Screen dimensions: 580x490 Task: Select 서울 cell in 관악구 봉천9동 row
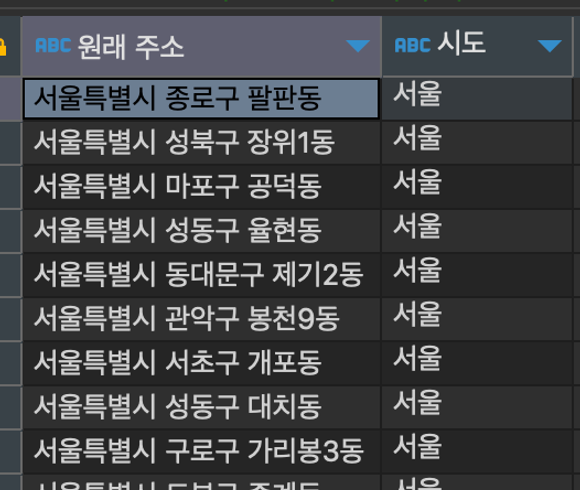(x=477, y=319)
